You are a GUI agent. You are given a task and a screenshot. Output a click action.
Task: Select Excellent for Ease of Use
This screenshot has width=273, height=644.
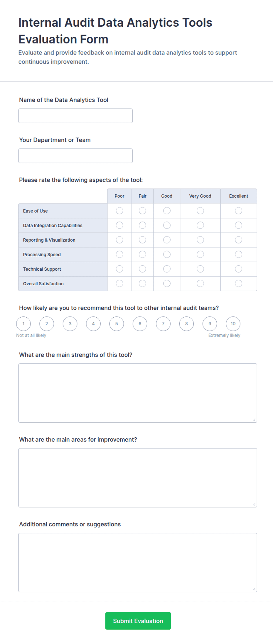click(x=238, y=211)
